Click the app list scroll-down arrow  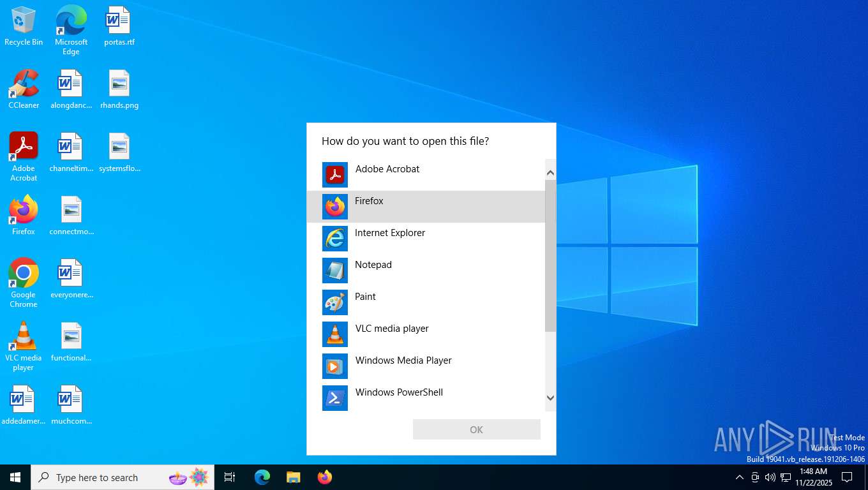tap(550, 398)
